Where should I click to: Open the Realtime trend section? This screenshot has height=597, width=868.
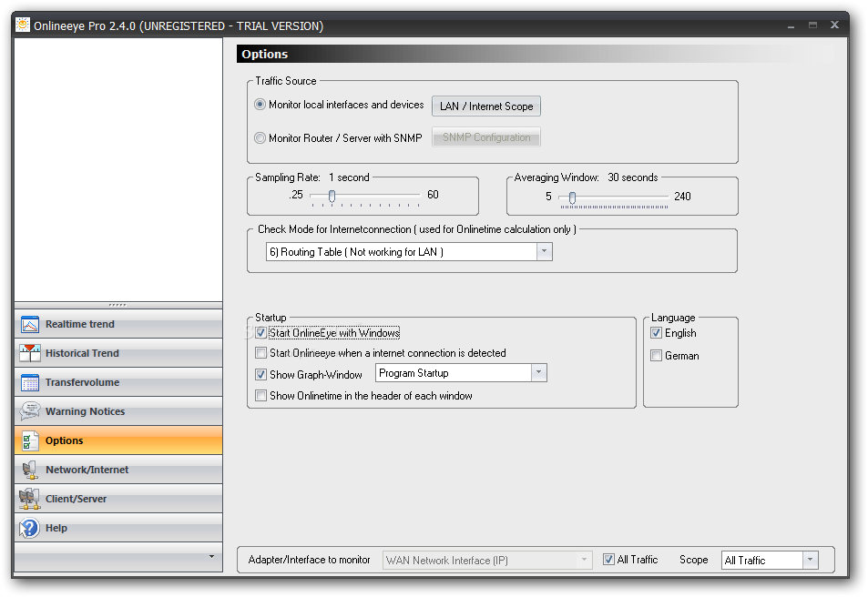click(x=118, y=324)
